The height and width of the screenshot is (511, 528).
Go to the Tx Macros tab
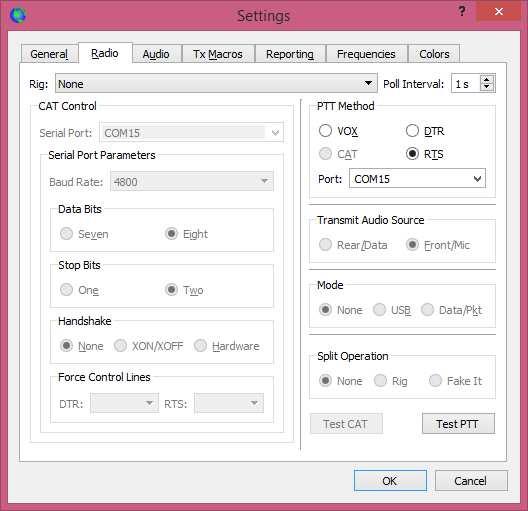[218, 54]
